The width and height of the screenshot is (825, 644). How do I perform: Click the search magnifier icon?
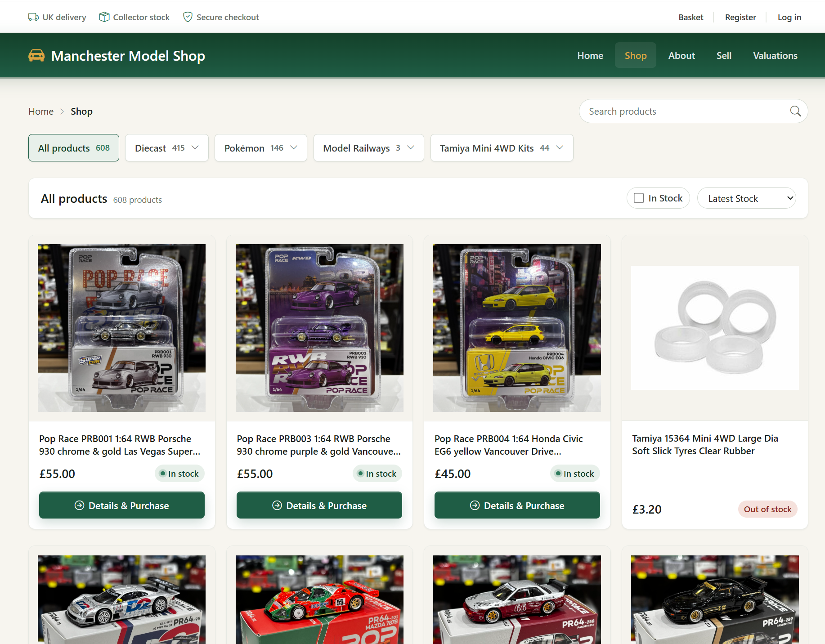[795, 111]
